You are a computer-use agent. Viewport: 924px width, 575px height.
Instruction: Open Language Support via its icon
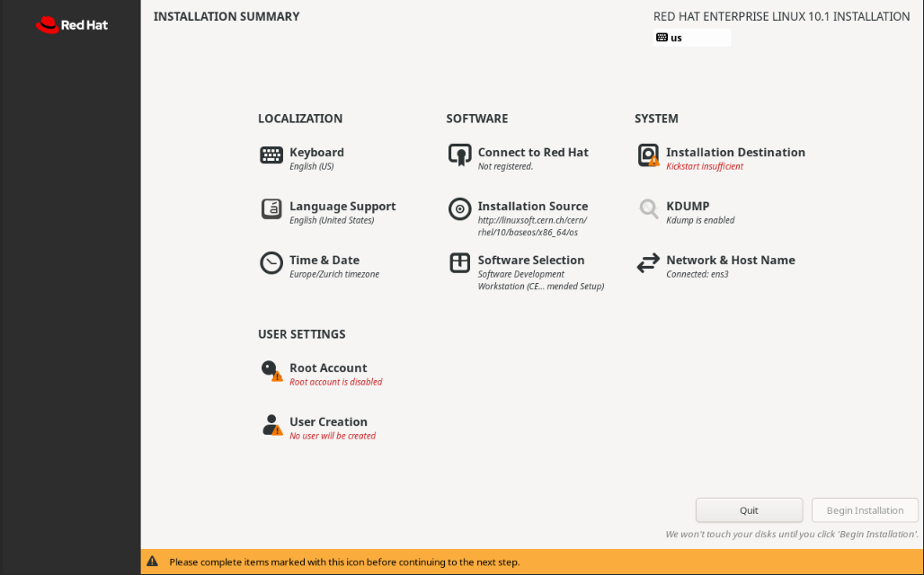coord(271,209)
